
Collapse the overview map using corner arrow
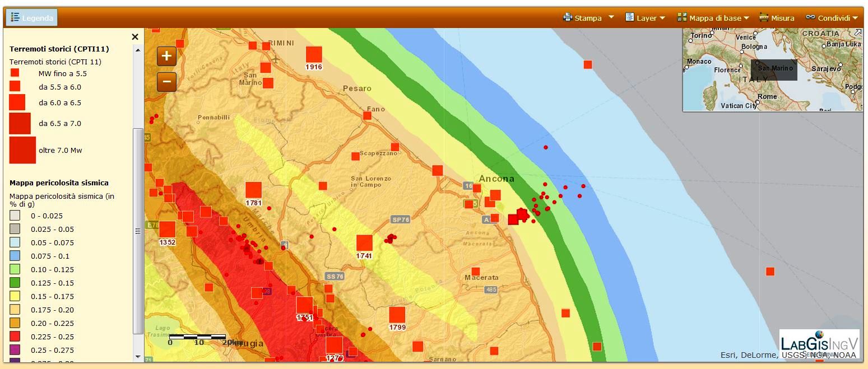857,32
